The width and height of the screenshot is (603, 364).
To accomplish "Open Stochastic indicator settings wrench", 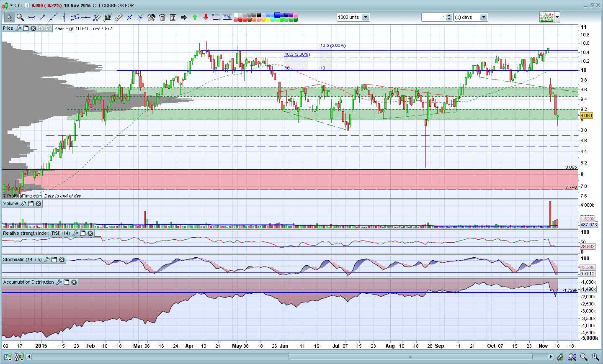I will [47, 260].
